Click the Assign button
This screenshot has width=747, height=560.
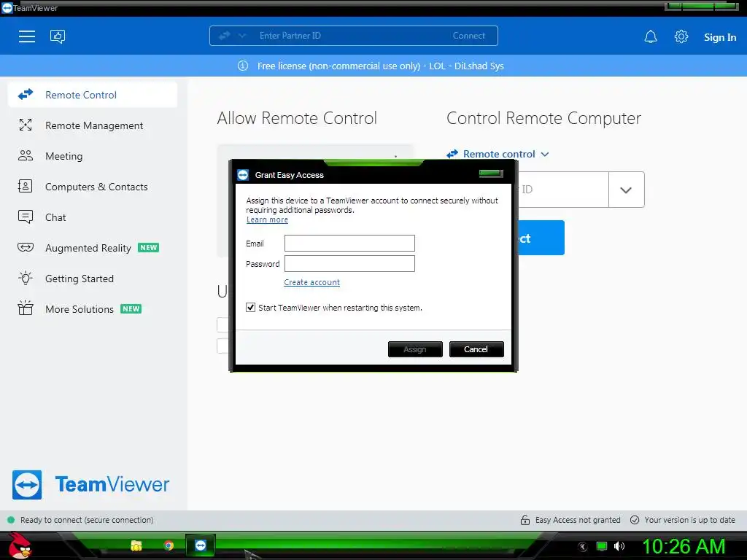(415, 349)
